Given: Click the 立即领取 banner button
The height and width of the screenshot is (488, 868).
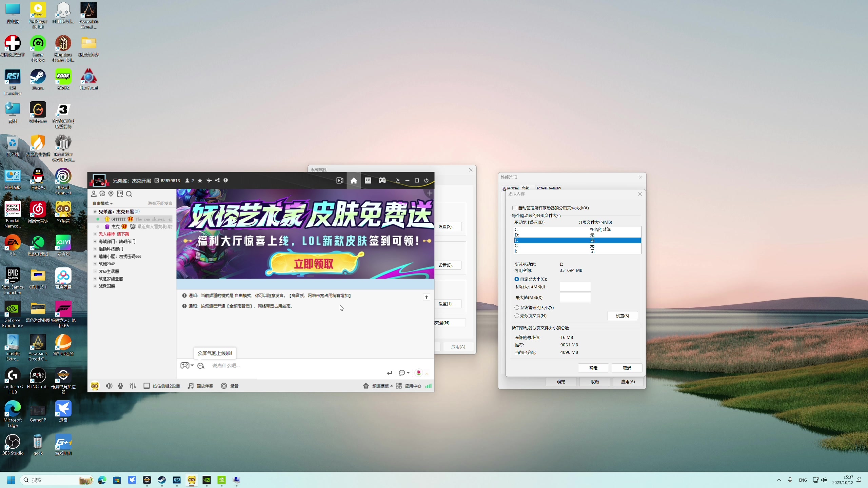Looking at the screenshot, I should [314, 264].
